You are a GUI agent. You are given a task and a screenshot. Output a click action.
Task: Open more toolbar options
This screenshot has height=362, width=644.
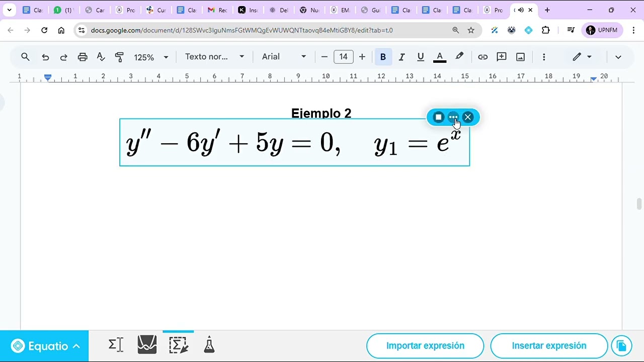coord(544,57)
